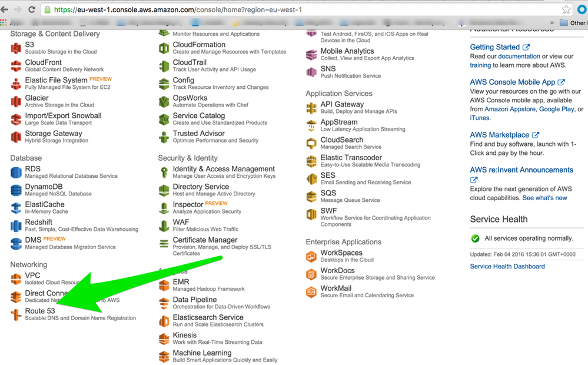The width and height of the screenshot is (588, 365).
Task: Go to AppStream service
Action: tap(339, 122)
